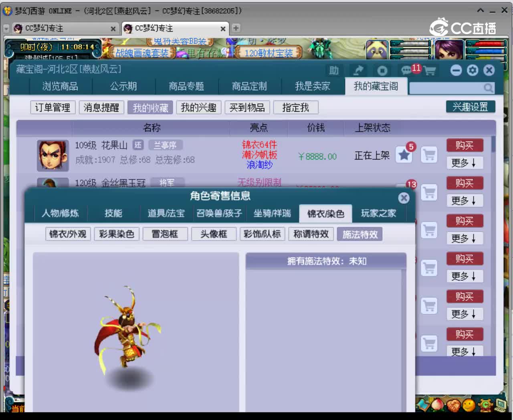
Task: Expand 更多 dropdown in the fourth row
Action: point(465,276)
